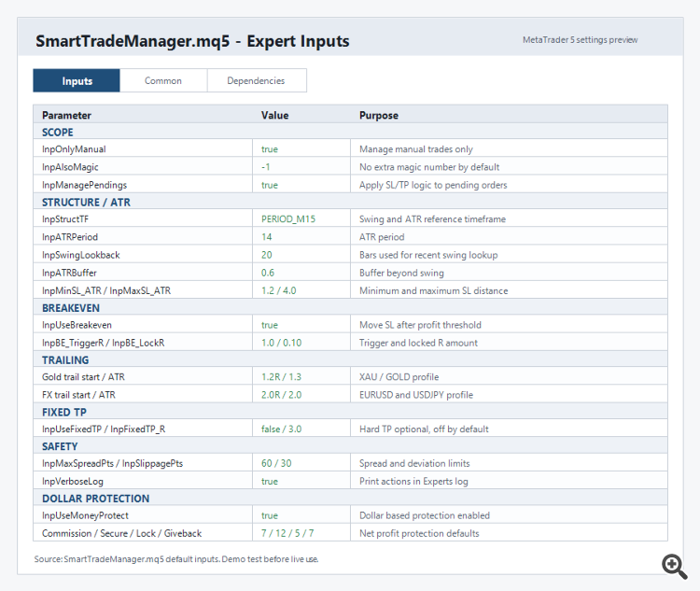The width and height of the screenshot is (700, 591).
Task: Click the 7 / 12 / 5 / 7 value
Action: tap(287, 533)
